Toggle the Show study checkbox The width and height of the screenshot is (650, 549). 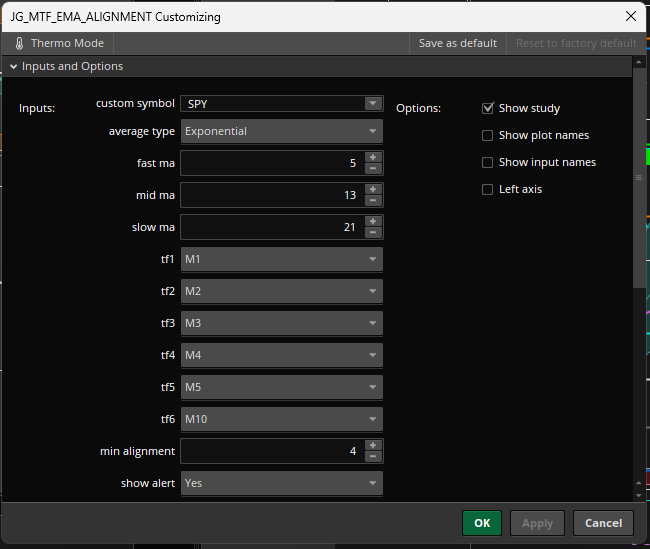pyautogui.click(x=488, y=108)
